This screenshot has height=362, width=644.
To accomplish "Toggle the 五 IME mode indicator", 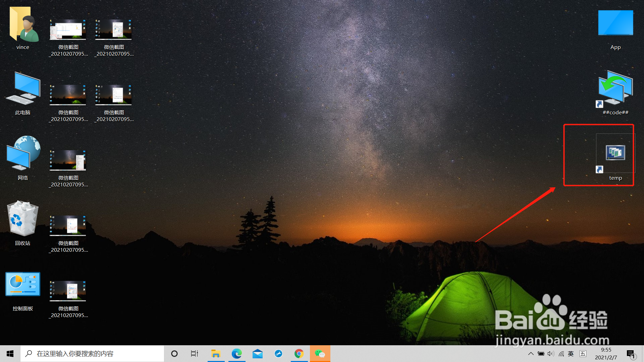I will coord(583,354).
